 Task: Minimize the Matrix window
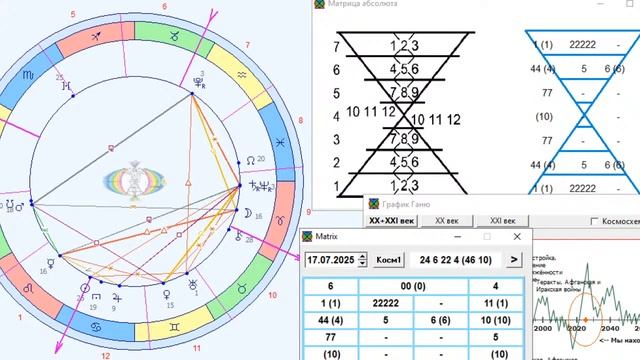tap(458, 237)
